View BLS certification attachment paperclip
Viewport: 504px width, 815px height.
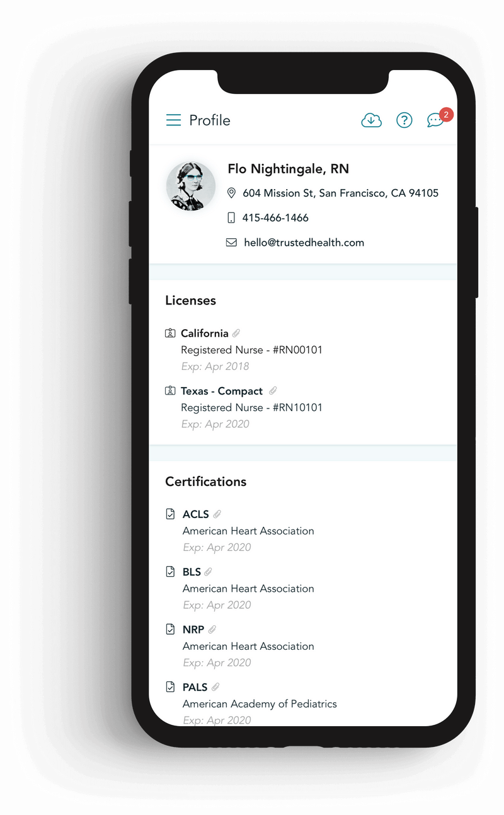pyautogui.click(x=209, y=572)
